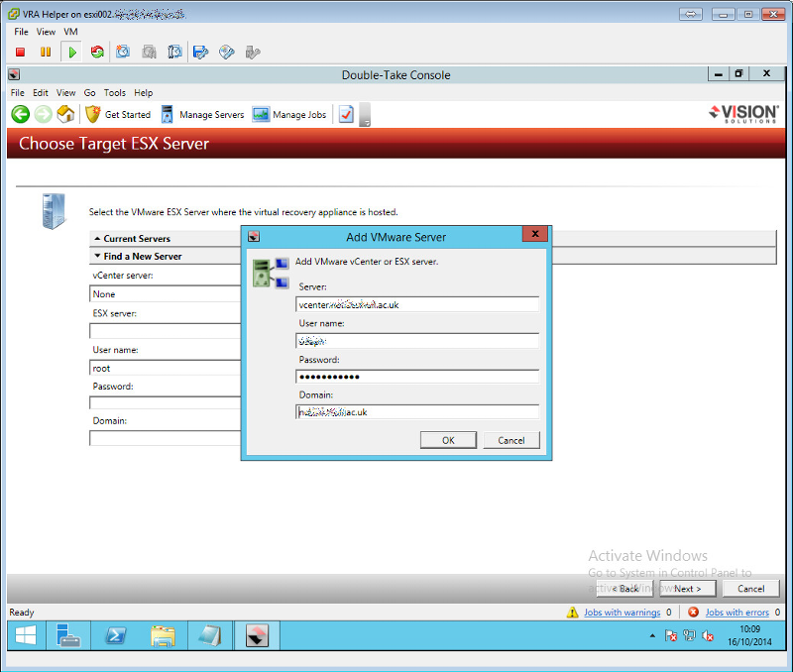
Task: Open the Tools menu
Action: [x=115, y=92]
